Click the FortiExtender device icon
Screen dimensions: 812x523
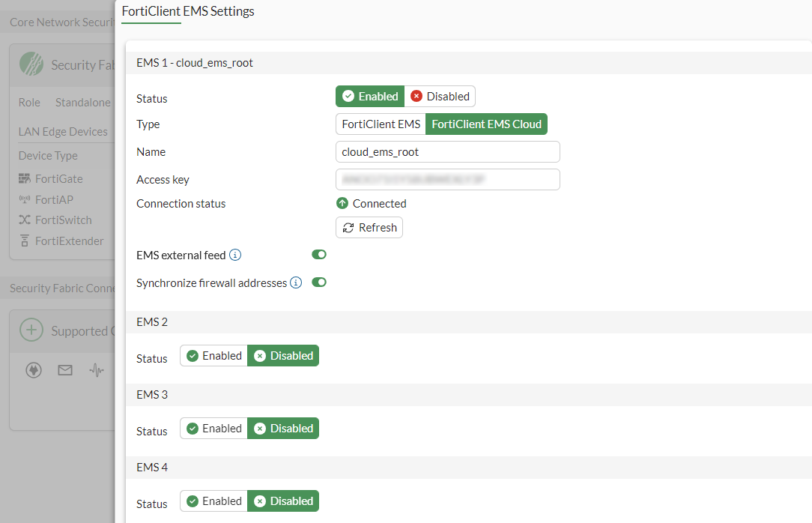point(25,241)
